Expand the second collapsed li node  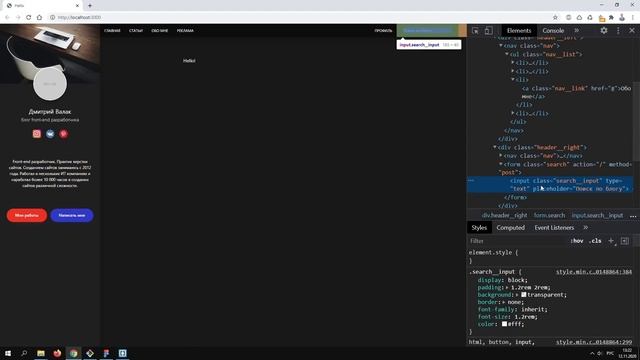click(513, 71)
